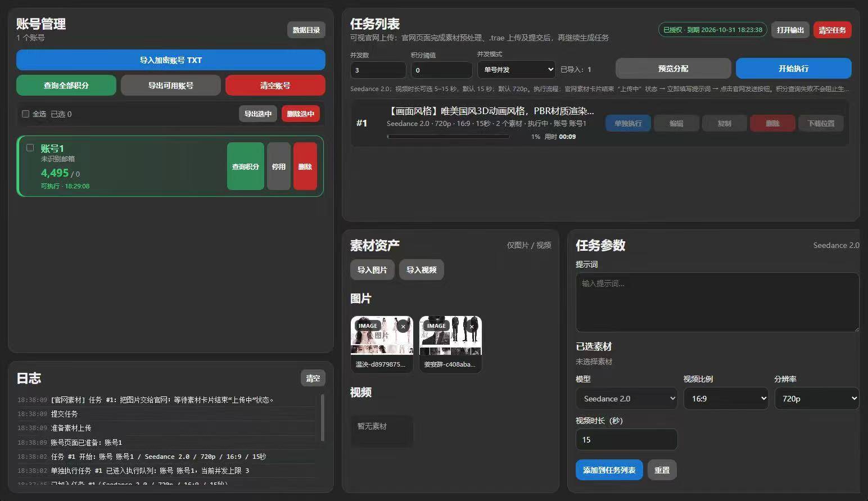Click the red 删除选中 button
This screenshot has width=868, height=501.
pos(301,114)
